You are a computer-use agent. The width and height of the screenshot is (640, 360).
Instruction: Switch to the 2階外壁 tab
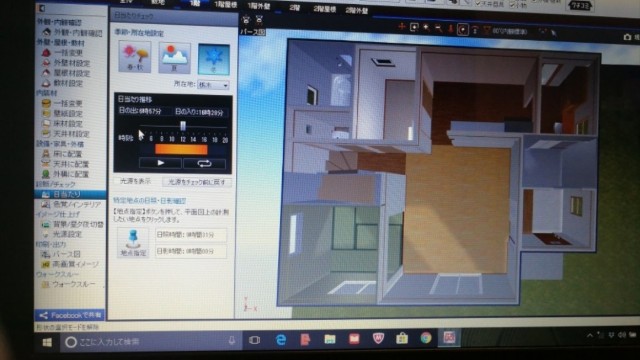point(357,10)
